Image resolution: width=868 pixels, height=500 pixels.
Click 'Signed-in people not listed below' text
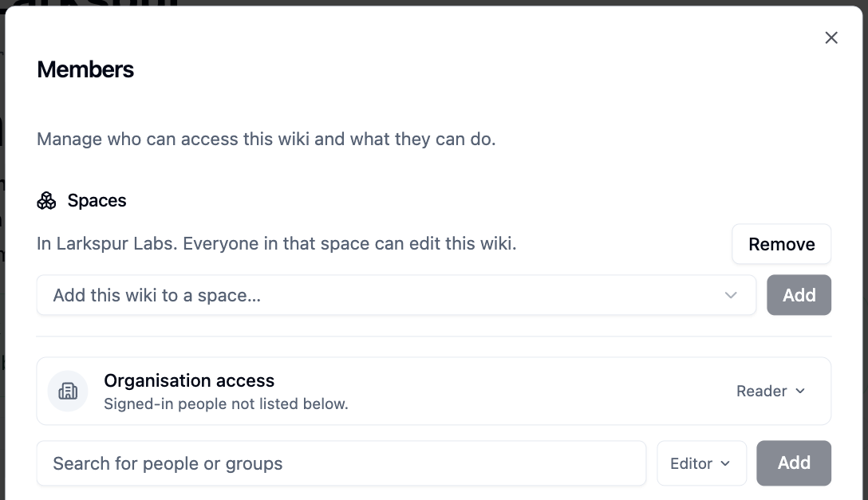coord(226,404)
